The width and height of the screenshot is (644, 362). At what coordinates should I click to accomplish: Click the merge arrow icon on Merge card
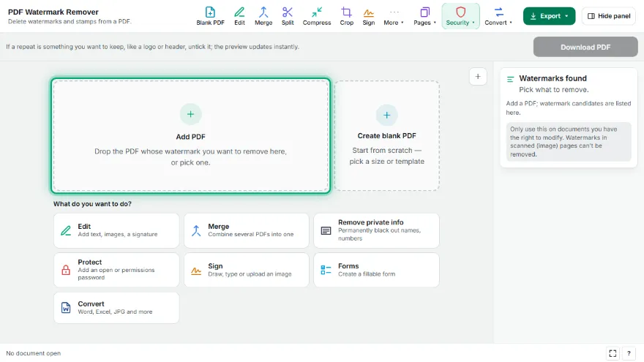click(x=196, y=230)
